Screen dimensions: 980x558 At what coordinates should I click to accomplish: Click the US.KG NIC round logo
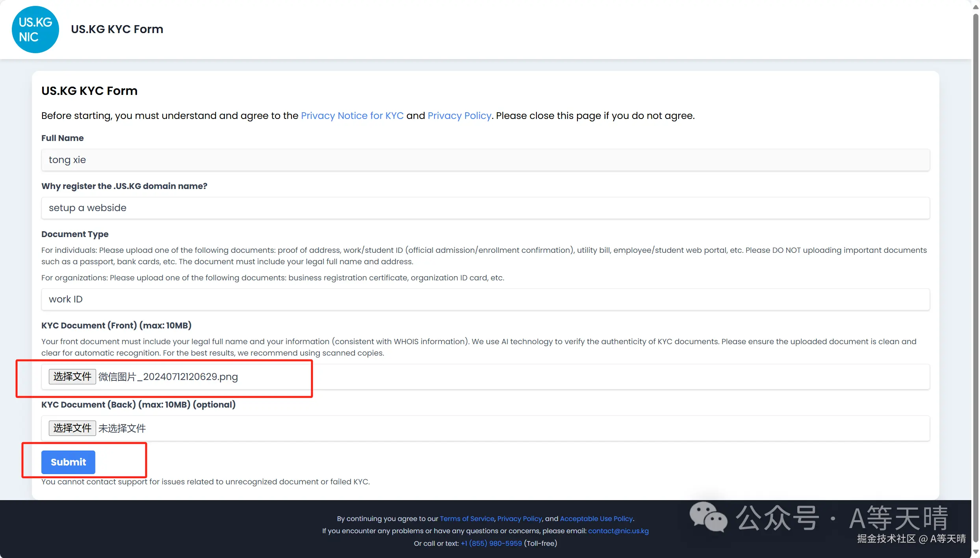[x=35, y=30]
